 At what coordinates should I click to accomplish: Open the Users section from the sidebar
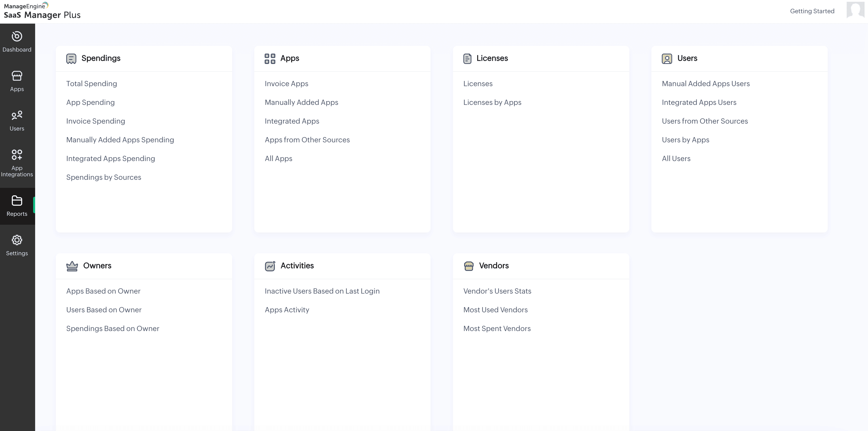pos(17,120)
